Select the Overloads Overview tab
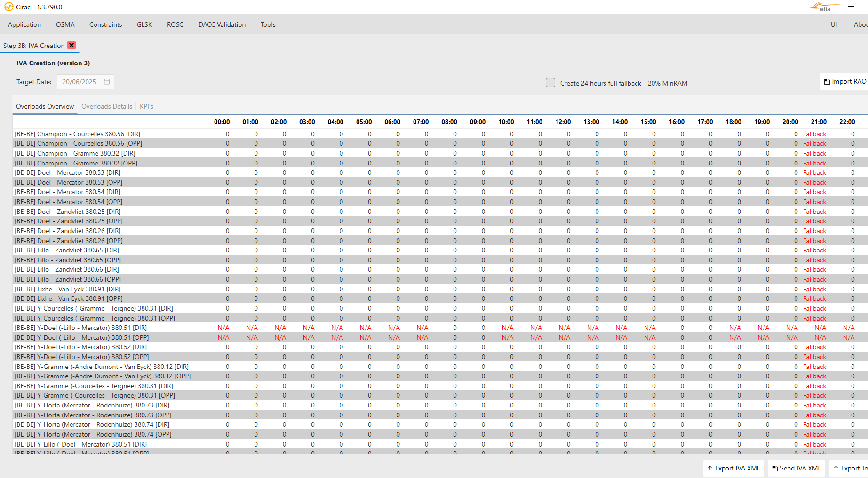This screenshot has width=868, height=478. 45,106
